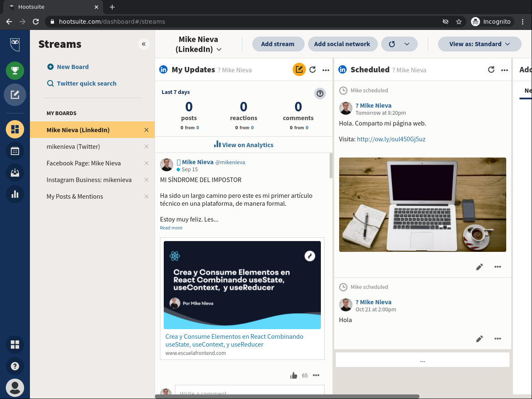Viewport: 532px width, 399px height.
Task: Open Mike Nieva author name in My Updates
Action: (x=198, y=162)
